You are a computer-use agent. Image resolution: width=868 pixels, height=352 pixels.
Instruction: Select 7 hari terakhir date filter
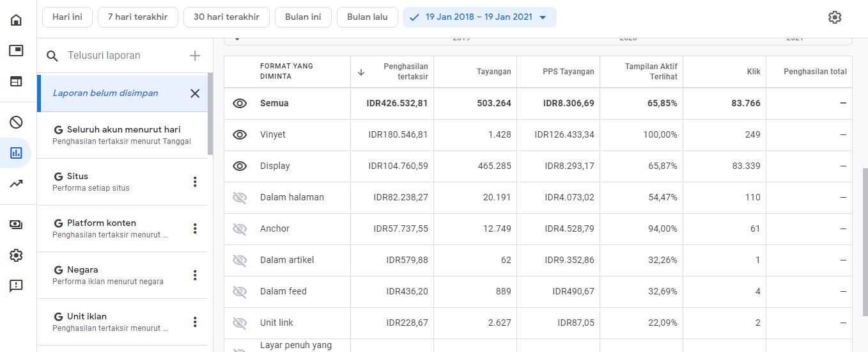coord(137,17)
